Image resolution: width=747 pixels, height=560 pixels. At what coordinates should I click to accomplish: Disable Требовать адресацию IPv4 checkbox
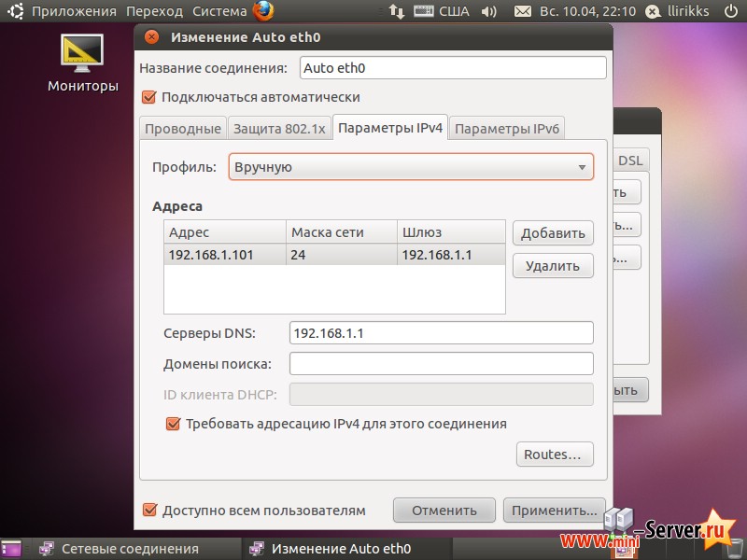[173, 424]
